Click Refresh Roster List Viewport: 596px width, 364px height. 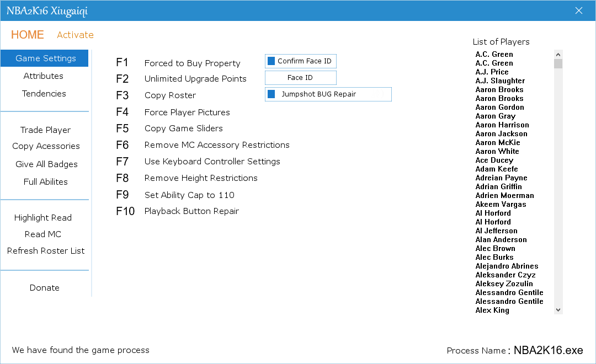(x=46, y=251)
